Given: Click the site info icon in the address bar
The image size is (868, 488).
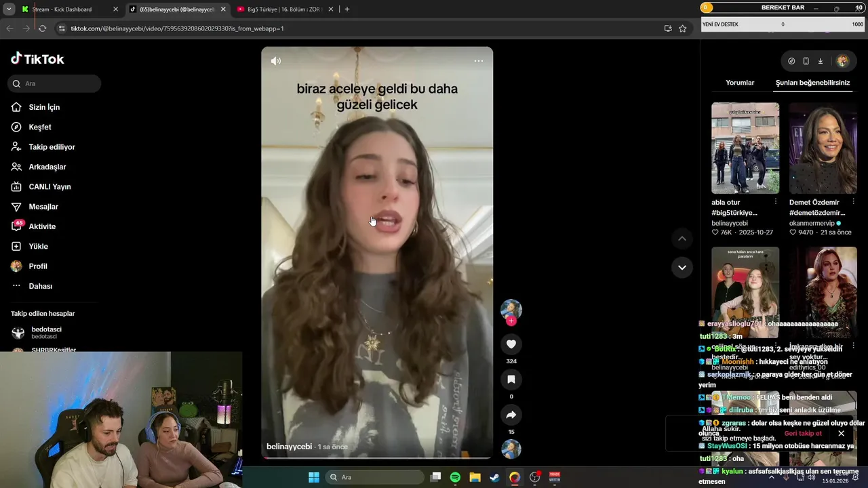Looking at the screenshot, I should pyautogui.click(x=62, y=28).
